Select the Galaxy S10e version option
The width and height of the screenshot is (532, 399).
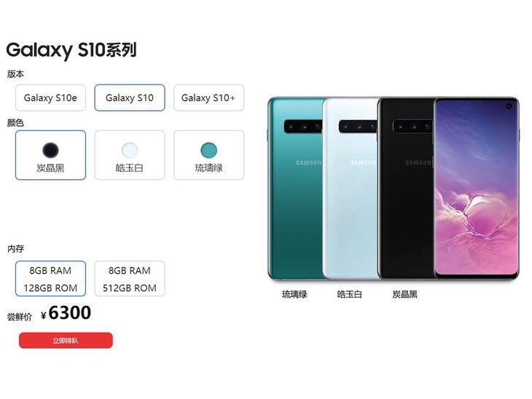pyautogui.click(x=50, y=98)
